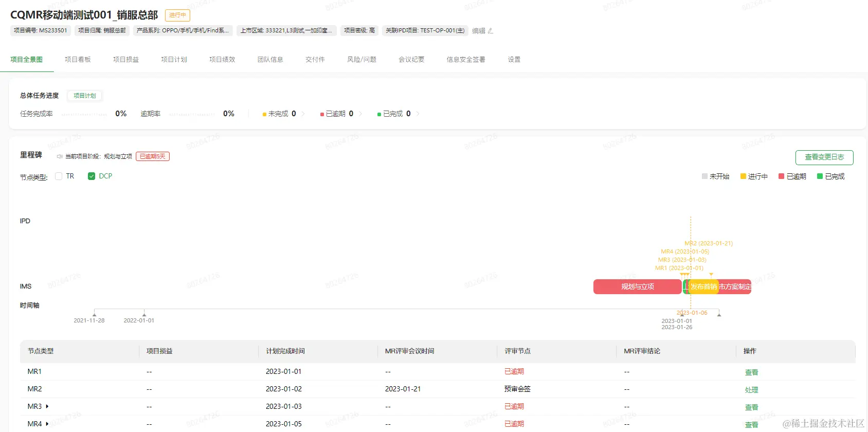Open the 项目看板 tab

(78, 60)
